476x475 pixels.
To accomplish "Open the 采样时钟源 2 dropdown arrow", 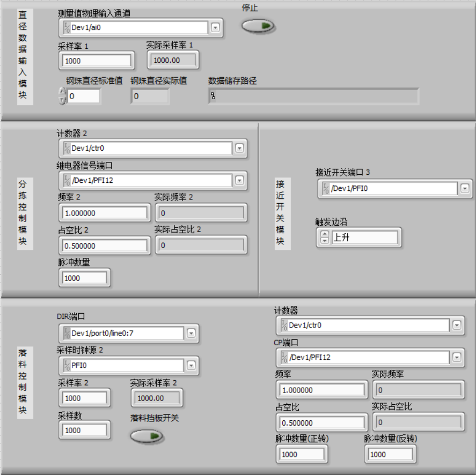I will 191,366.
